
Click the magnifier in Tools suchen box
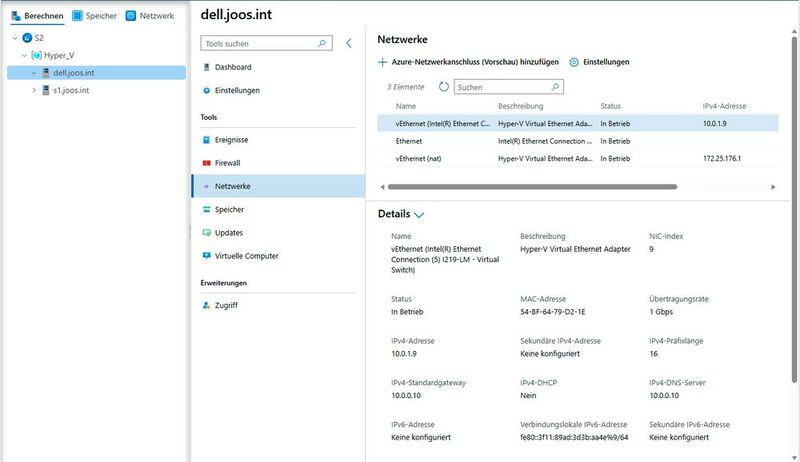322,43
